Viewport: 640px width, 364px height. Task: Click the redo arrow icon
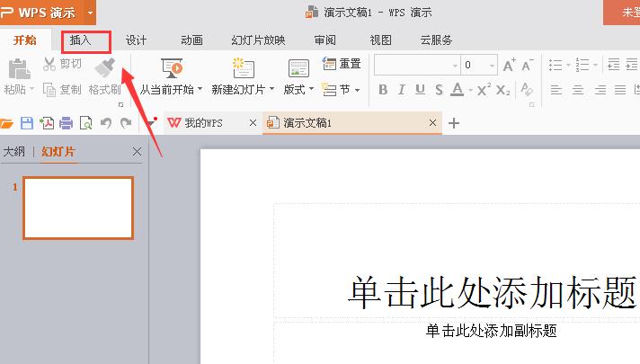pos(126,123)
